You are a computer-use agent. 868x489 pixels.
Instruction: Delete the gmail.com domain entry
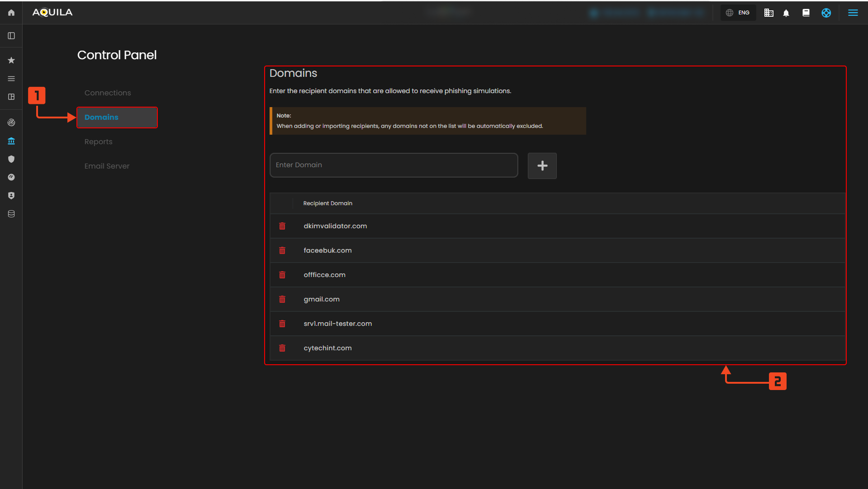click(x=282, y=299)
